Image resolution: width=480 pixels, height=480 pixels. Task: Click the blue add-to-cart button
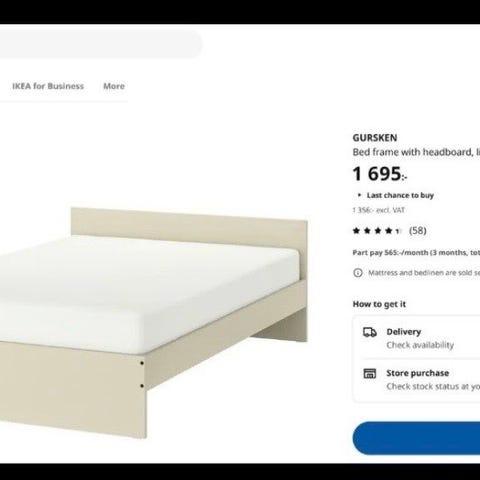(x=416, y=438)
